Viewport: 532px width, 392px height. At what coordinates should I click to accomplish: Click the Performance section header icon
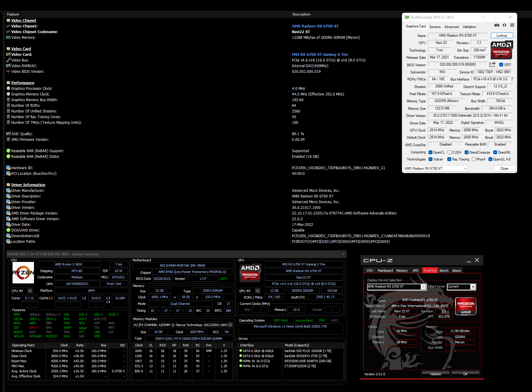[8, 83]
